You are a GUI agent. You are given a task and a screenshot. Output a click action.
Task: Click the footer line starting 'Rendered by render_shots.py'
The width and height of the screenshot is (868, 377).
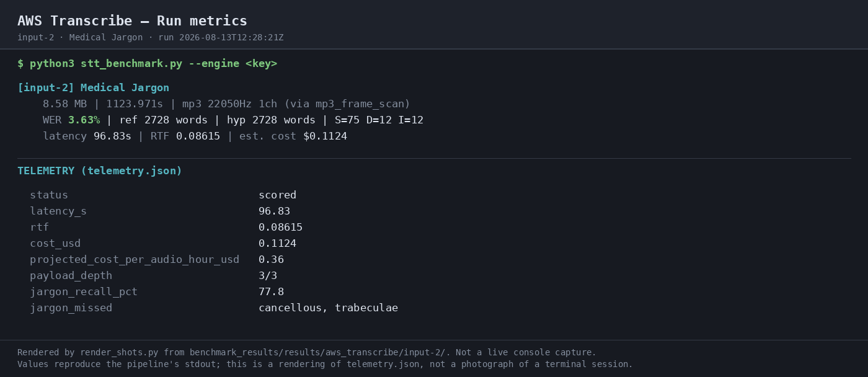307,353
